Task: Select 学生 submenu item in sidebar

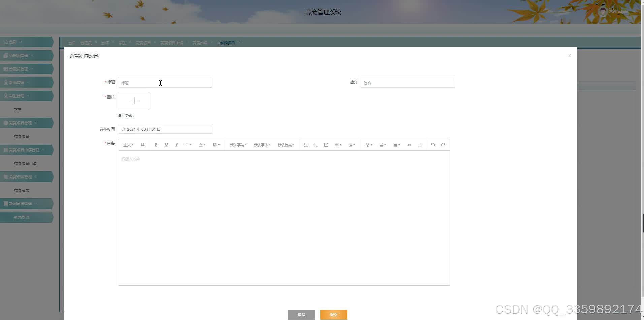Action: coord(26,109)
